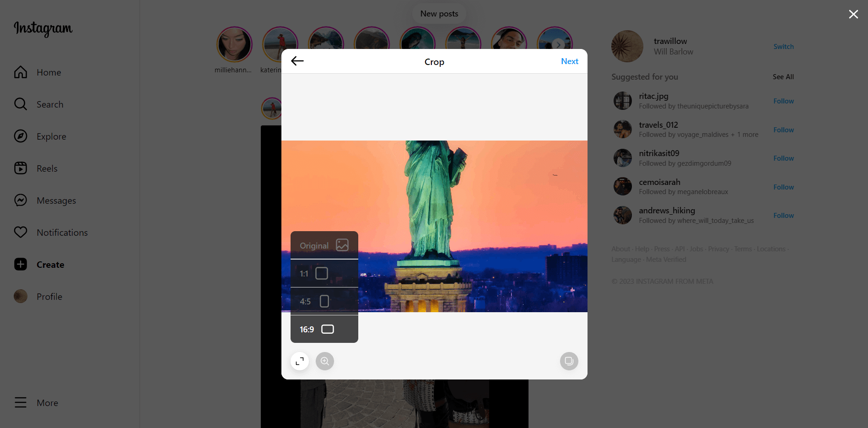Click the Instagram logo
Image resolution: width=868 pixels, height=428 pixels.
[43, 29]
